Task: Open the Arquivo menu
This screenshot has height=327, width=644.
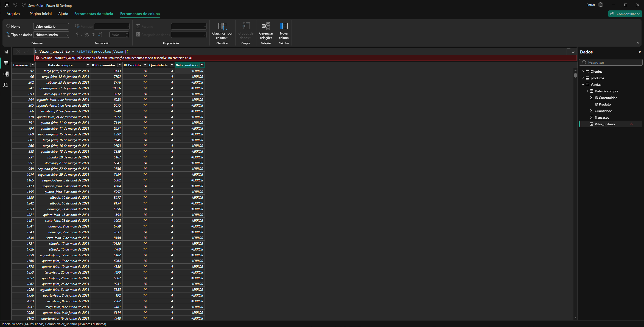Action: click(13, 14)
